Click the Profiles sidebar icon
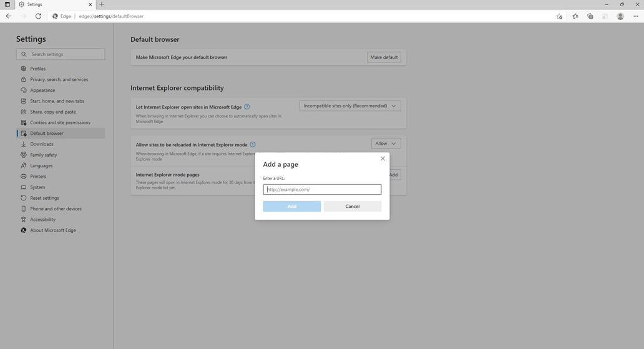644x349 pixels. [x=24, y=69]
